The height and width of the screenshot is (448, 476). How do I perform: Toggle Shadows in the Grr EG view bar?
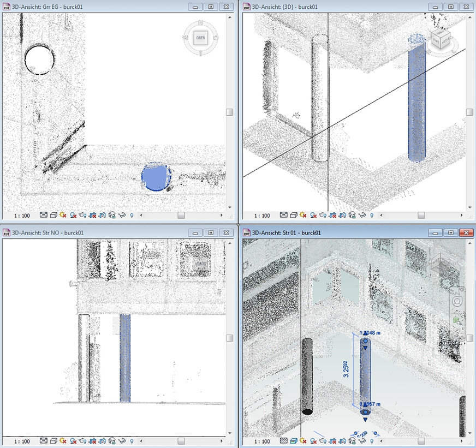(x=73, y=215)
